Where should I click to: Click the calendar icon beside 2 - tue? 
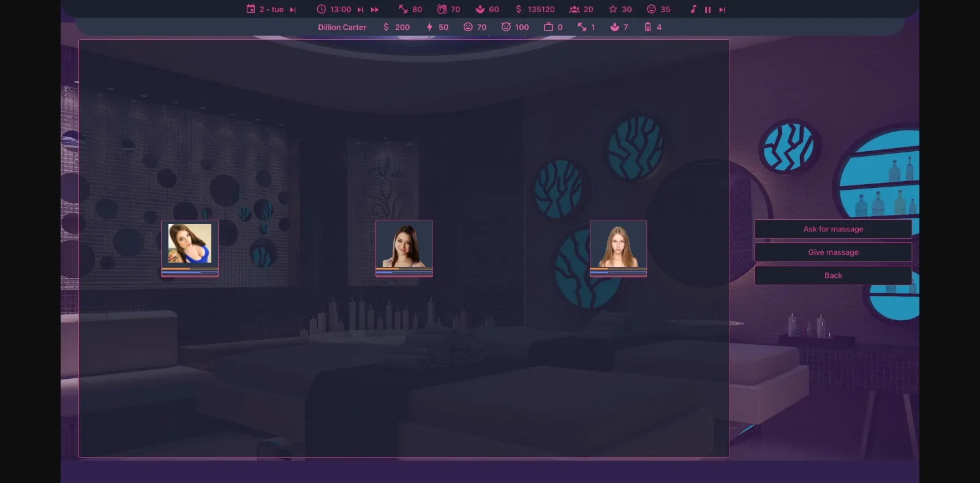pyautogui.click(x=251, y=9)
